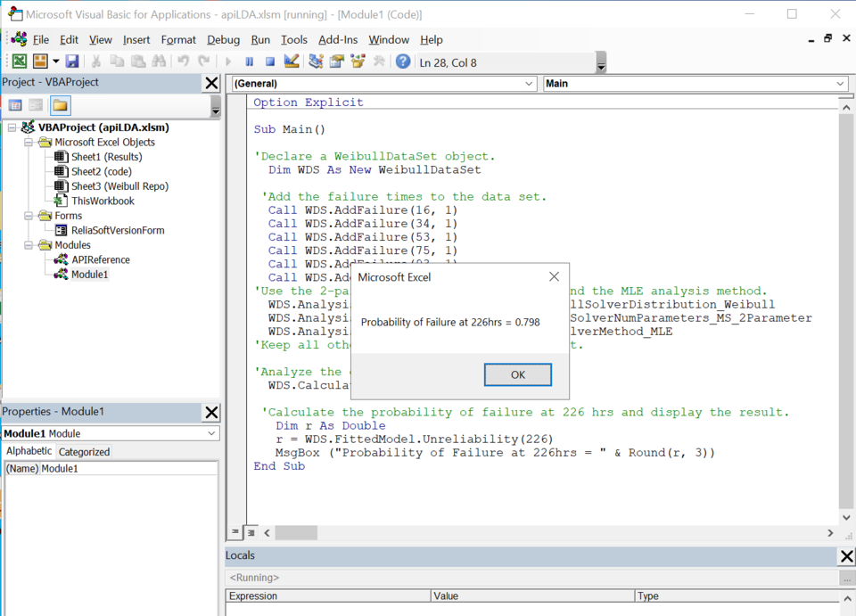
Task: Click the Reset (stop) toolbar icon
Action: click(269, 62)
